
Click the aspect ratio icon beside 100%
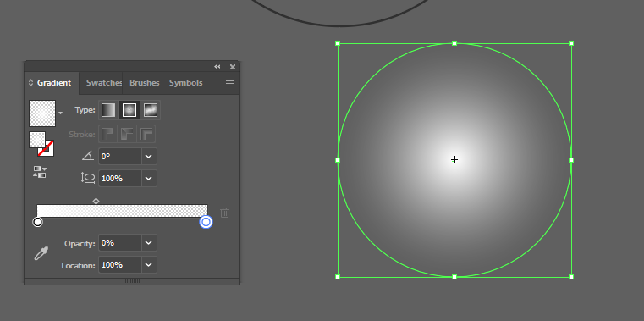(88, 178)
